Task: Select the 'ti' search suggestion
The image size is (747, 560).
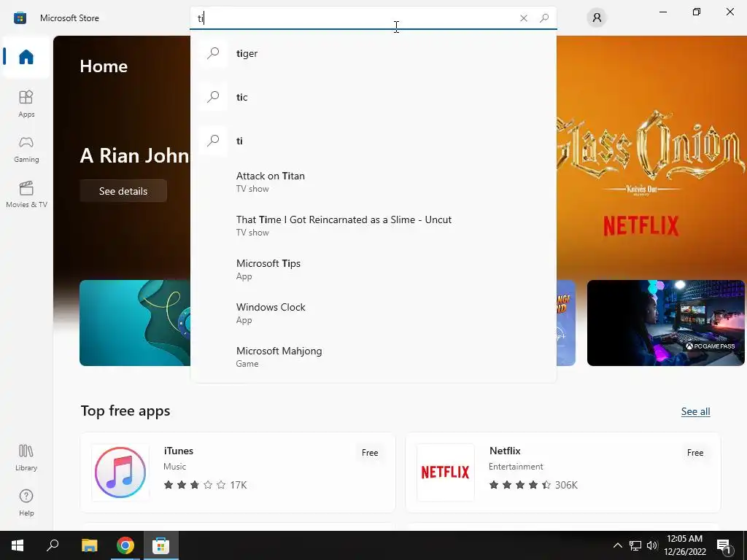Action: point(373,141)
